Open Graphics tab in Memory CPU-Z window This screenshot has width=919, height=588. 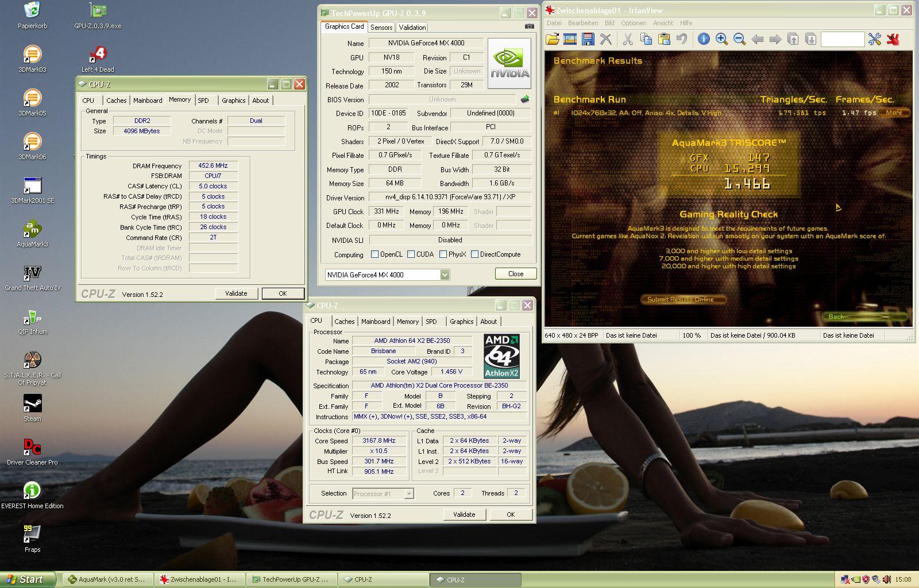pos(234,100)
